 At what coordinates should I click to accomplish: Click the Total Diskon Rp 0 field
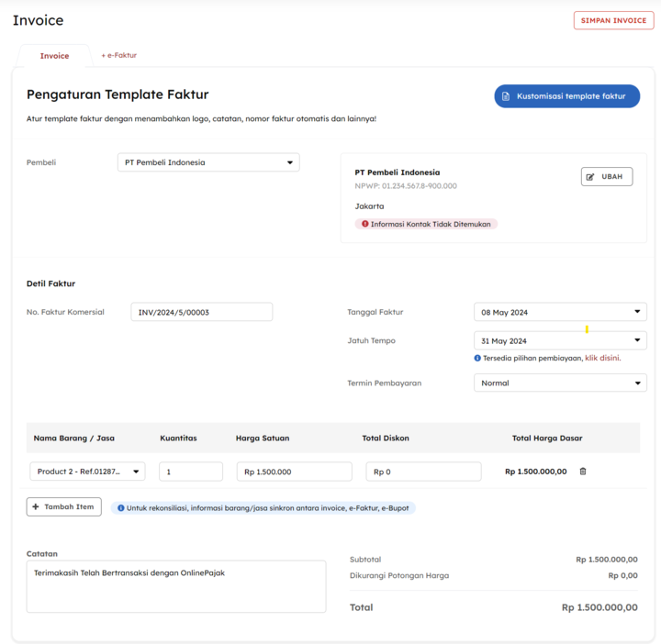(423, 472)
